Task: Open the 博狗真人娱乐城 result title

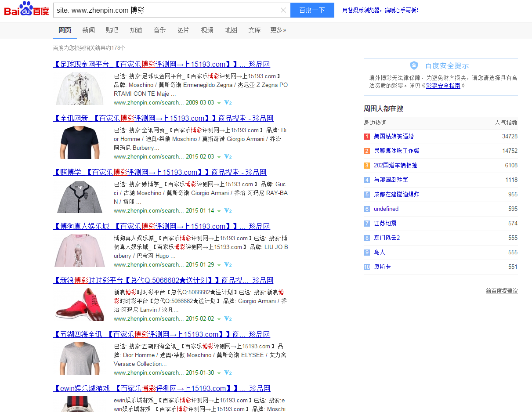Action: (x=162, y=226)
